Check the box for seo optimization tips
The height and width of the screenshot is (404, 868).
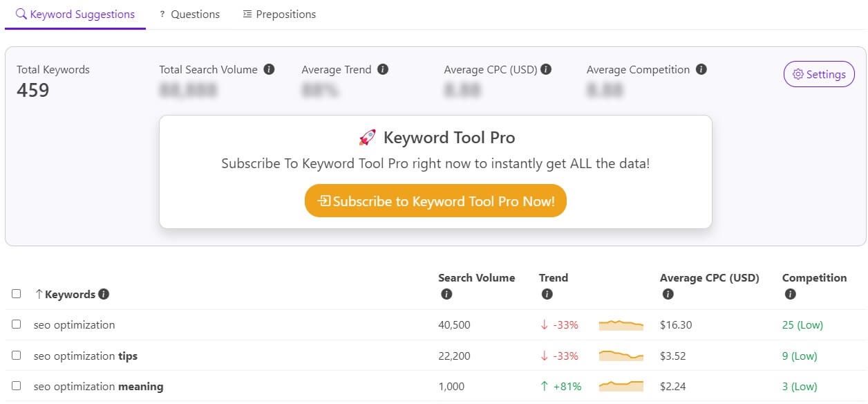[x=17, y=355]
